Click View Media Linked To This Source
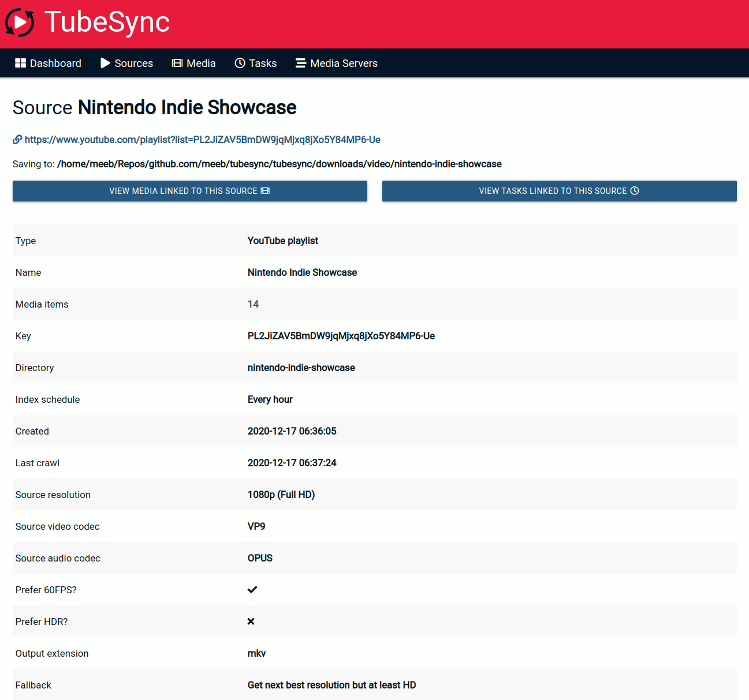The image size is (749, 700). click(190, 191)
